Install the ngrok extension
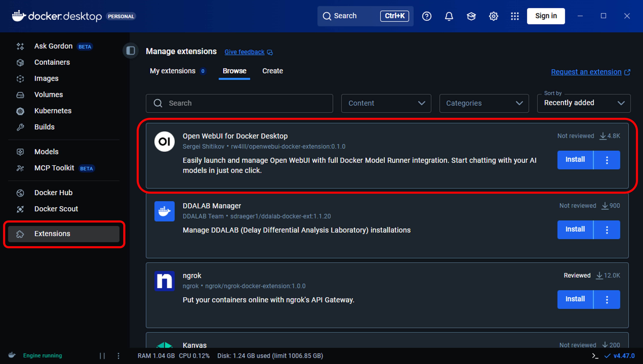 click(x=575, y=299)
